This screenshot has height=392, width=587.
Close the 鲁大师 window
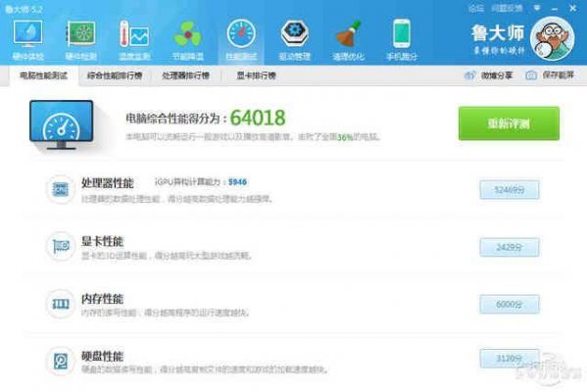[x=572, y=8]
